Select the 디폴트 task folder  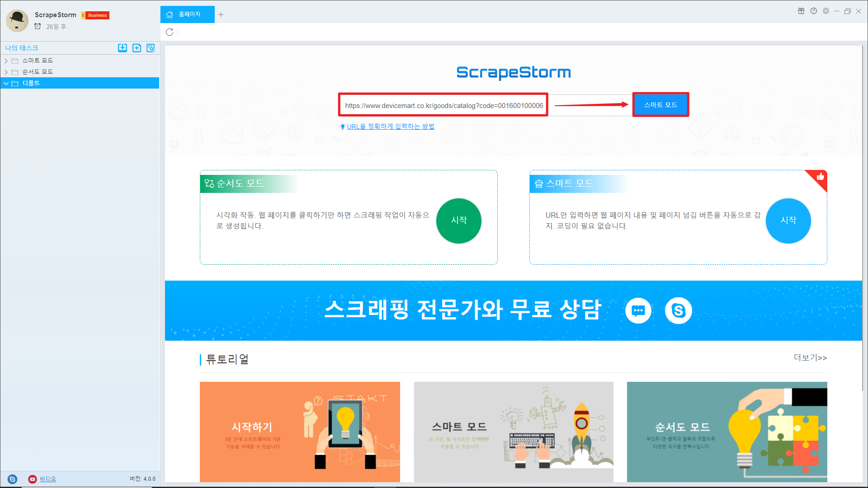tap(80, 83)
